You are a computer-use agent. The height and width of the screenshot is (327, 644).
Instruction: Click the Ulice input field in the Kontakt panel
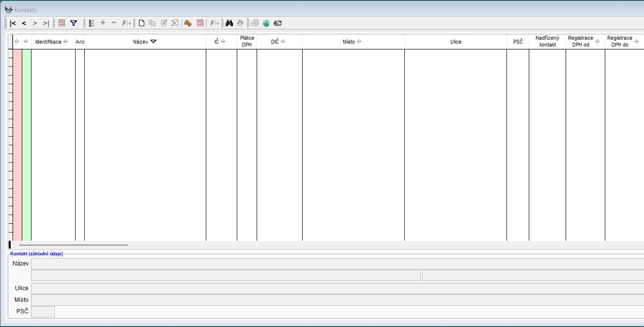coord(337,288)
